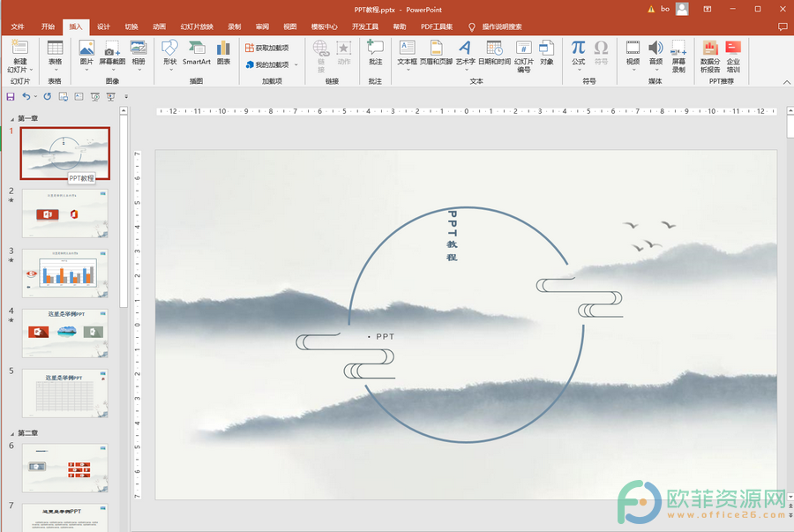Open the 开发工具 Developer tab
This screenshot has width=794, height=532.
pyautogui.click(x=365, y=26)
